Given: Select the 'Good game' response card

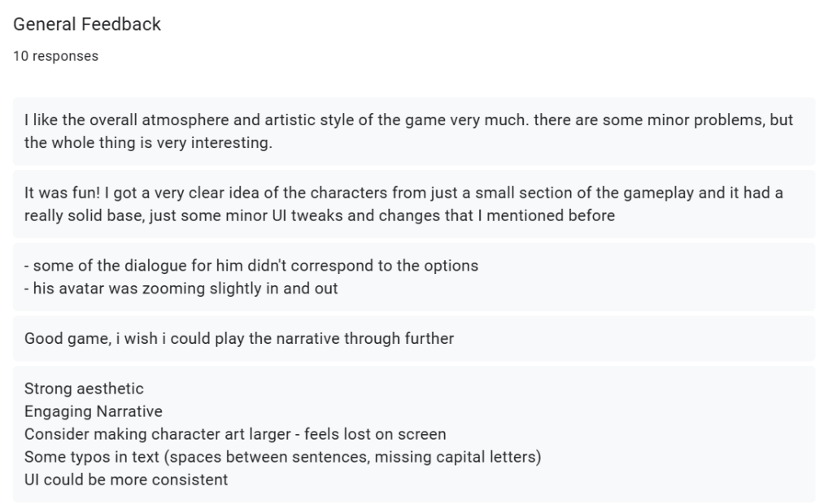Looking at the screenshot, I should [x=414, y=339].
